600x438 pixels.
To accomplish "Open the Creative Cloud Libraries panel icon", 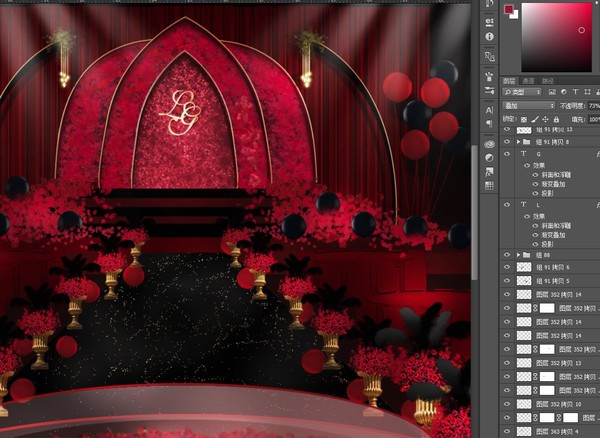I will pyautogui.click(x=489, y=144).
